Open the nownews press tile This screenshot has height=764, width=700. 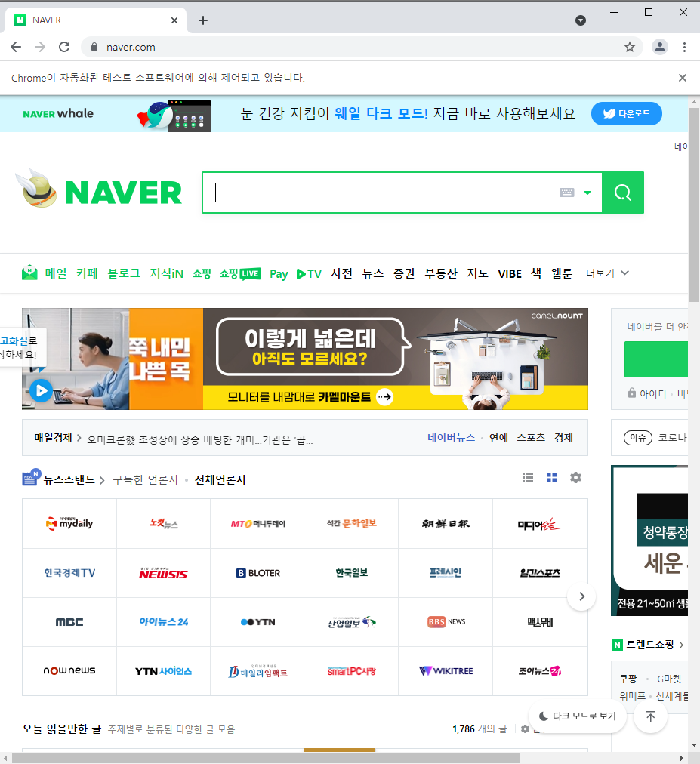pos(69,671)
